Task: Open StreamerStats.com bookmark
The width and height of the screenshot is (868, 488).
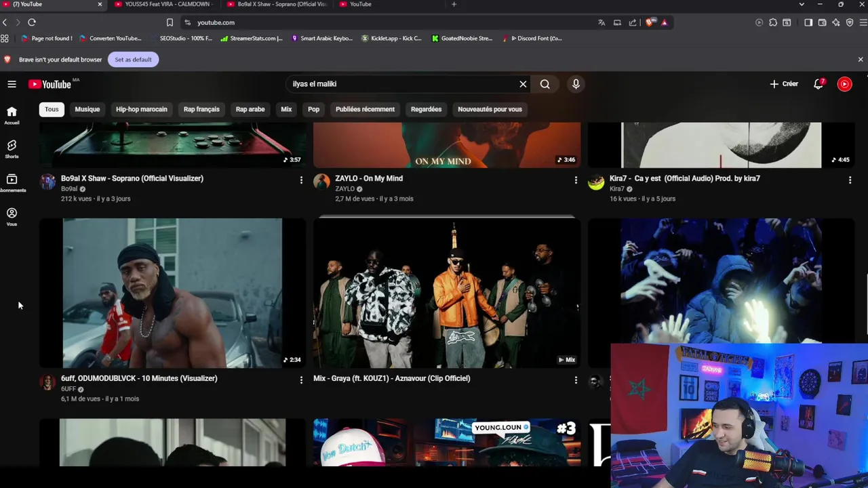Action: tap(252, 39)
